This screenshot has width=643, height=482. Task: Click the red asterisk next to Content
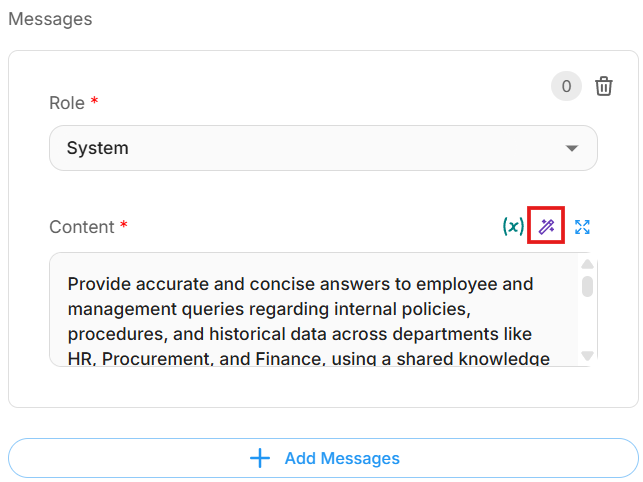point(124,227)
